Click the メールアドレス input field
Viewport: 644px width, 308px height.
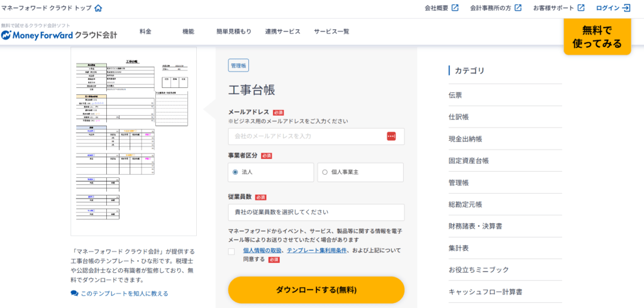[x=307, y=136]
